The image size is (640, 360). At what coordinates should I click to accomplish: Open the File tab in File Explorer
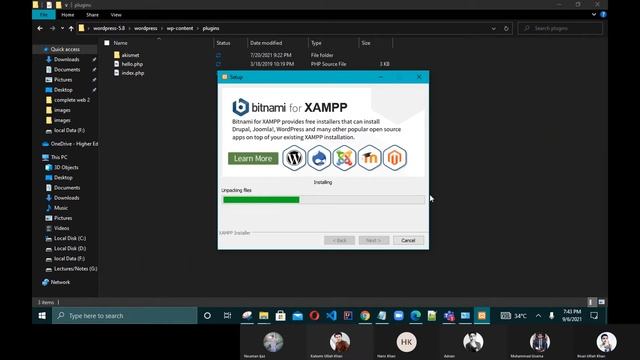(44, 15)
